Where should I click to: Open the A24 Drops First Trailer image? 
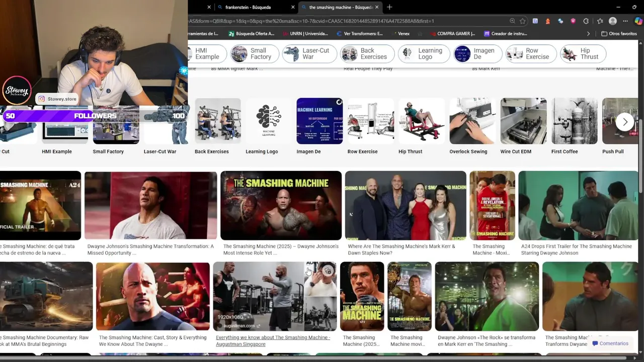click(x=578, y=206)
